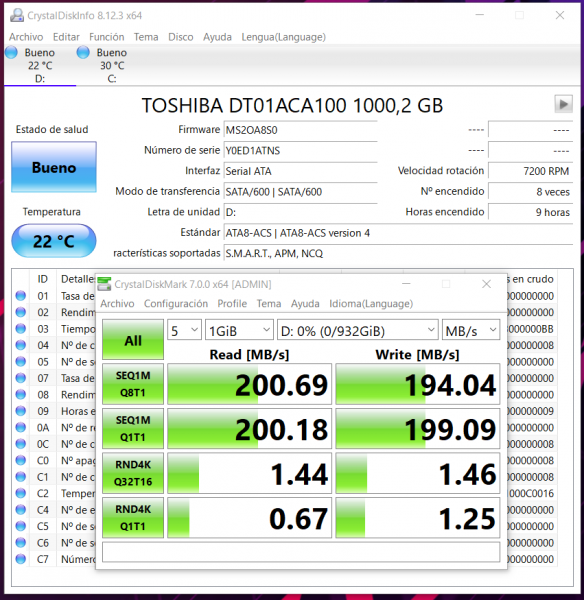Click the Firmware field MS2OA8S0
The image size is (584, 600).
(300, 130)
